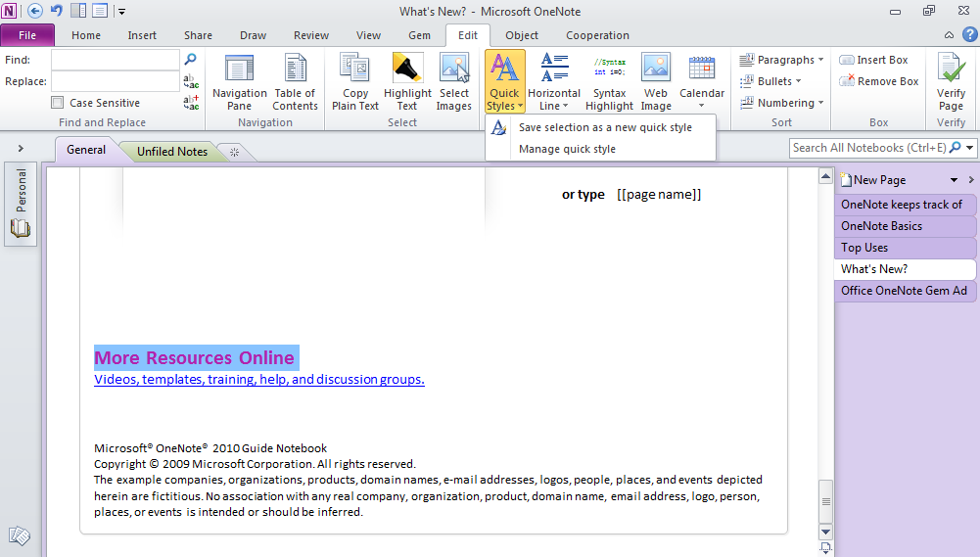
Task: Click Copy Plain Text icon
Action: coord(355,69)
